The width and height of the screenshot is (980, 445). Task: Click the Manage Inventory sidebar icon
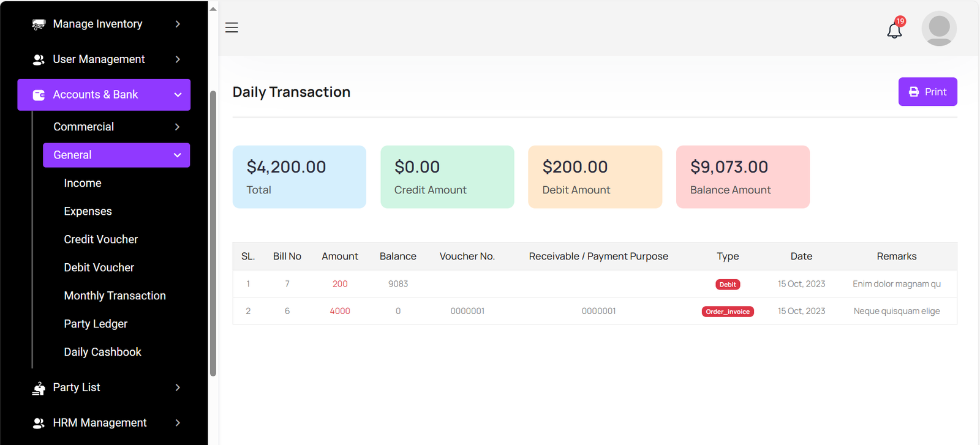click(39, 24)
